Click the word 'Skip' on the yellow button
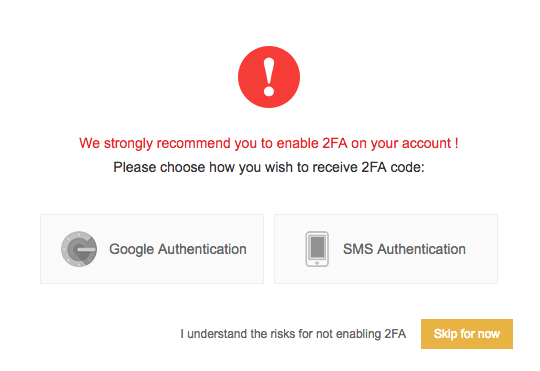 [x=445, y=334]
